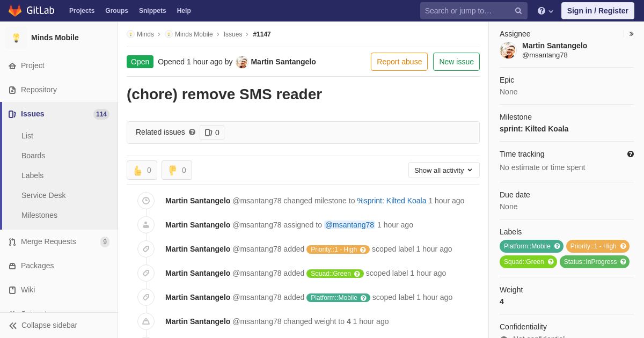The height and width of the screenshot is (338, 644).
Task: Click the Collapse sidebar text
Action: click(x=49, y=325)
